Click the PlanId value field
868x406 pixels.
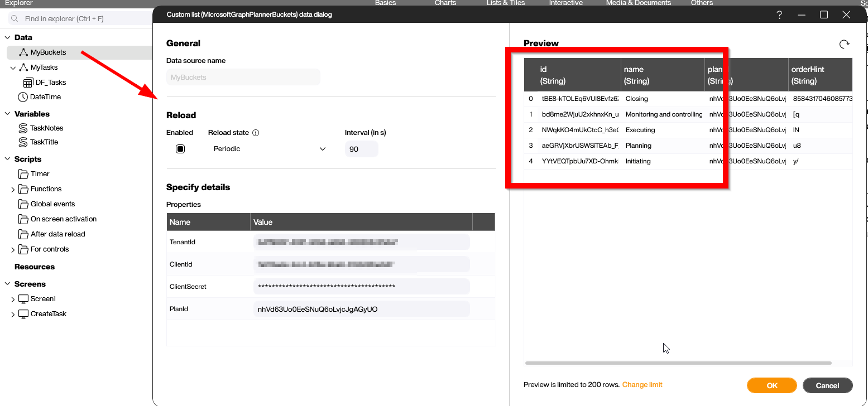point(361,309)
